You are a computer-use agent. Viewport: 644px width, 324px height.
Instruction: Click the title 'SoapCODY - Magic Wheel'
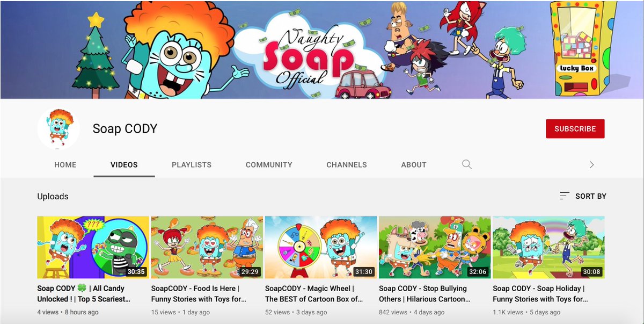point(314,293)
